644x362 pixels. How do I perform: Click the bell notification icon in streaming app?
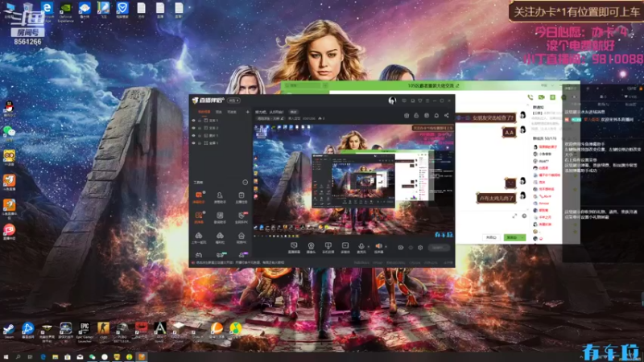click(x=436, y=115)
